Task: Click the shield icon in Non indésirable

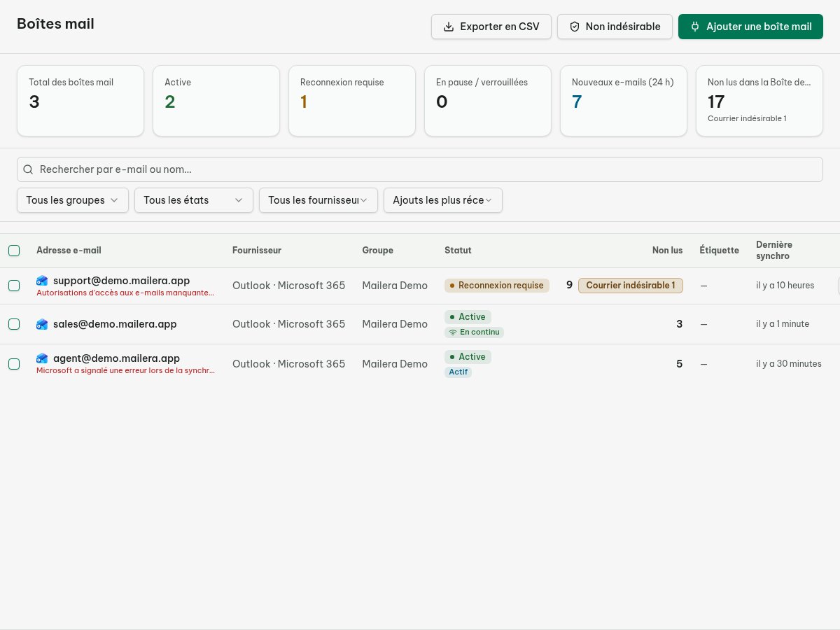Action: (x=575, y=27)
